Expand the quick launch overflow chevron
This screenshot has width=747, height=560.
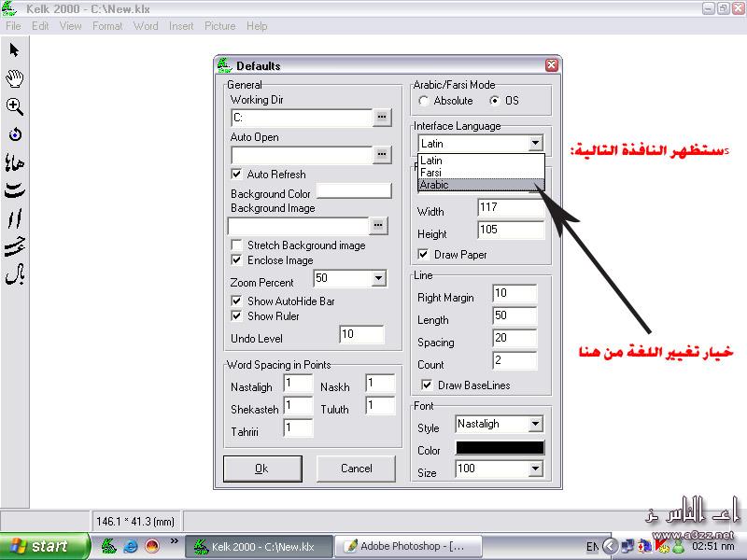[174, 541]
